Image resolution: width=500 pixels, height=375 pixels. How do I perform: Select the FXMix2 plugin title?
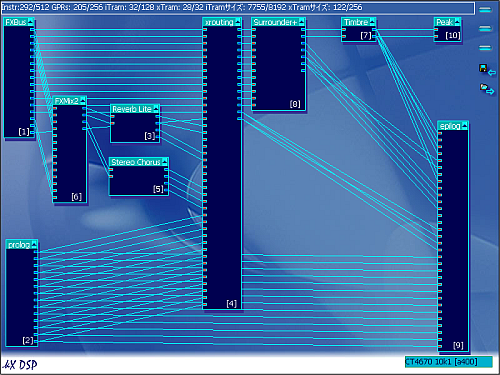pyautogui.click(x=67, y=101)
